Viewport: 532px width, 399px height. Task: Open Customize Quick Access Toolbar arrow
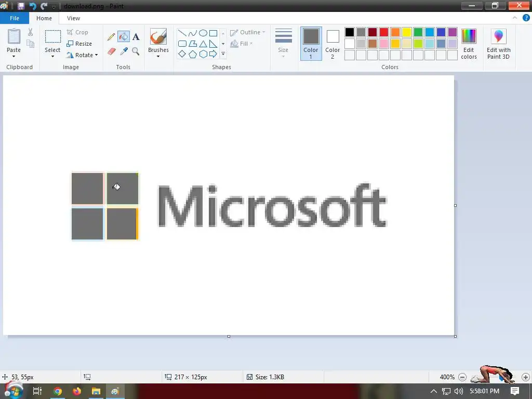click(x=54, y=6)
